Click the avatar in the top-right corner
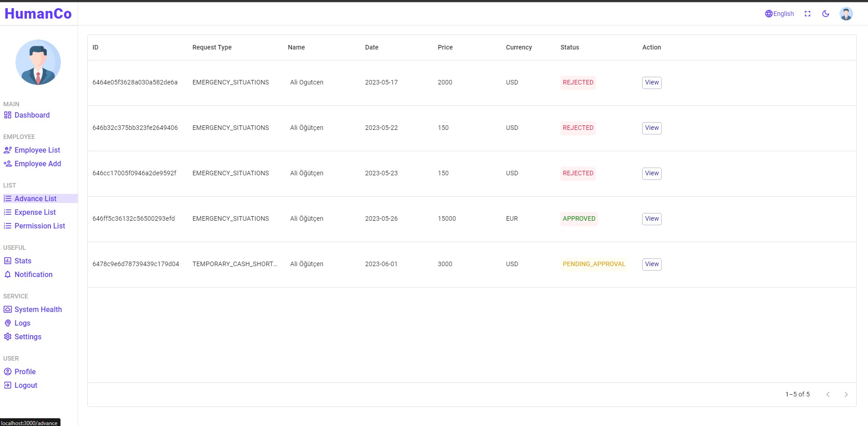The image size is (868, 426). point(846,14)
